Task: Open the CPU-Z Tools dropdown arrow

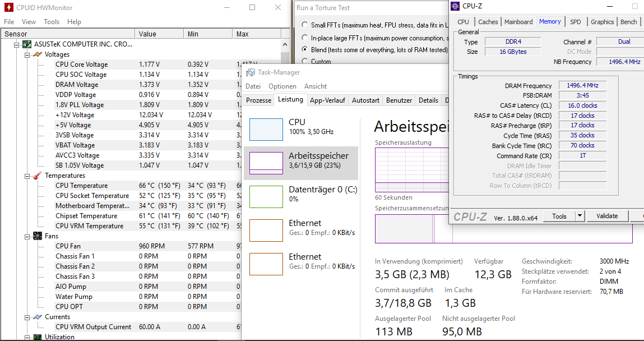Action: point(580,216)
